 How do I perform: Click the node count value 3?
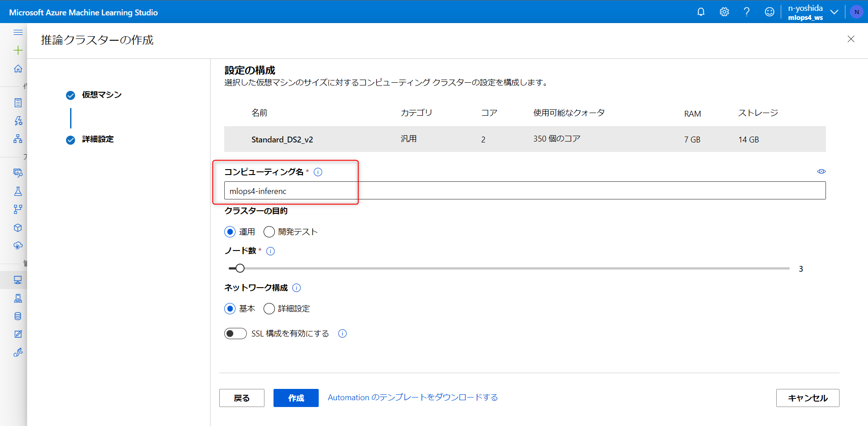pyautogui.click(x=801, y=269)
